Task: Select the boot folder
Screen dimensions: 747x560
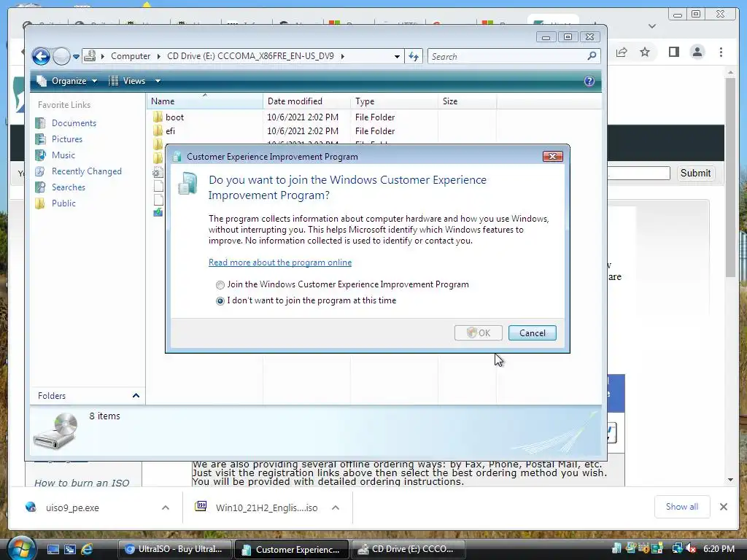Action: tap(174, 117)
